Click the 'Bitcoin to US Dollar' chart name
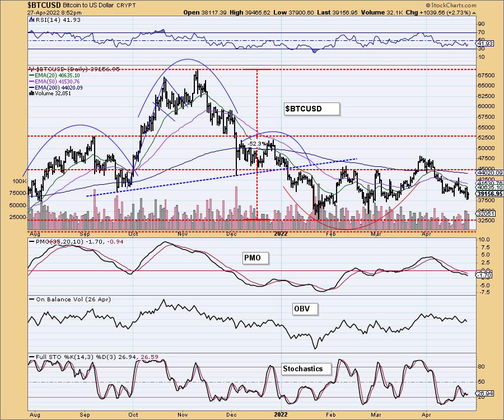Image resolution: width=504 pixels, height=420 pixels. 87,6
